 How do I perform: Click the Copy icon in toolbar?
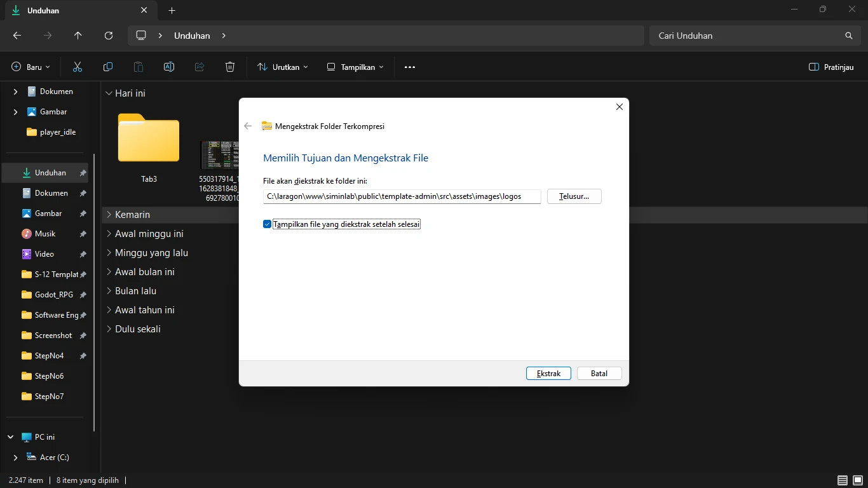click(x=108, y=67)
